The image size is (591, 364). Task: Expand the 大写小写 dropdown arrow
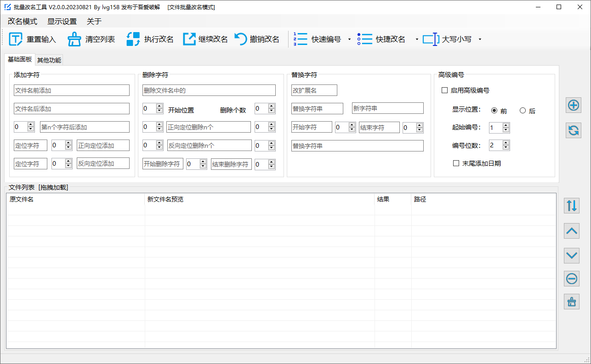pos(480,39)
